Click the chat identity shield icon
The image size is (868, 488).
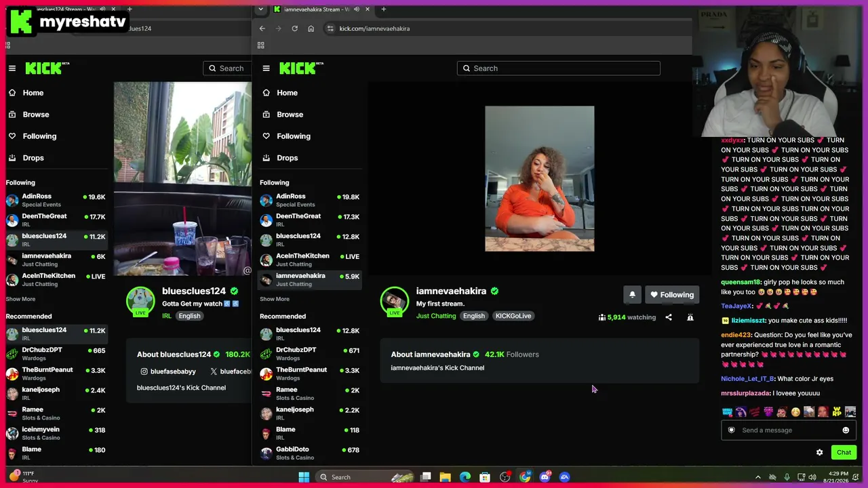tap(731, 430)
